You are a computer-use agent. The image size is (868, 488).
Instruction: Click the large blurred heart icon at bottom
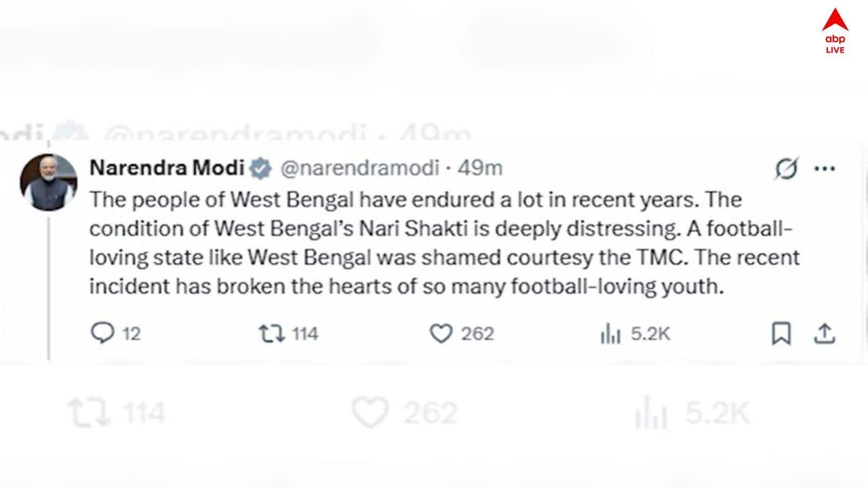point(370,412)
